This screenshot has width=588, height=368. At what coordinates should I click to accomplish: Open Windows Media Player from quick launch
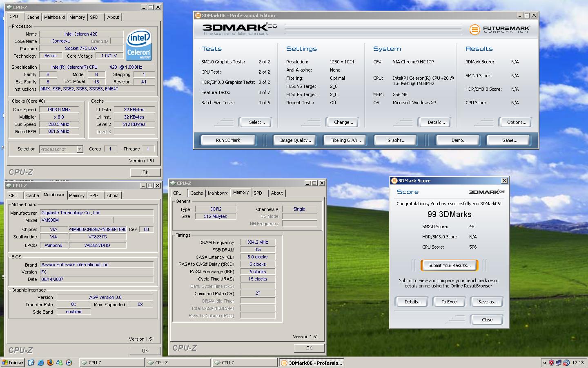(69, 363)
